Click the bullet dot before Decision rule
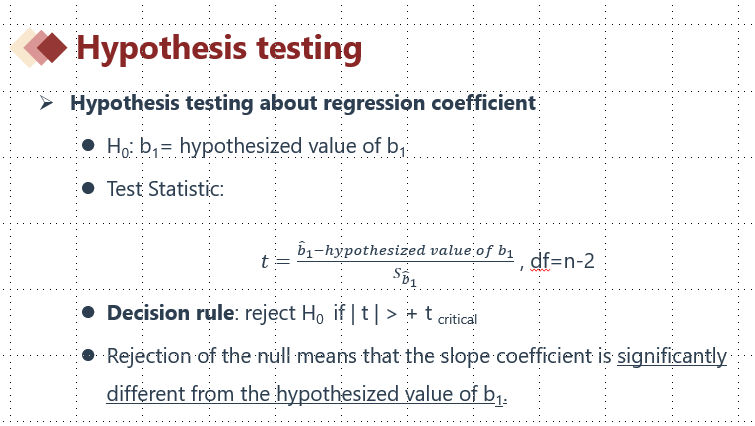Viewport: 755px width, 426px height. click(88, 313)
